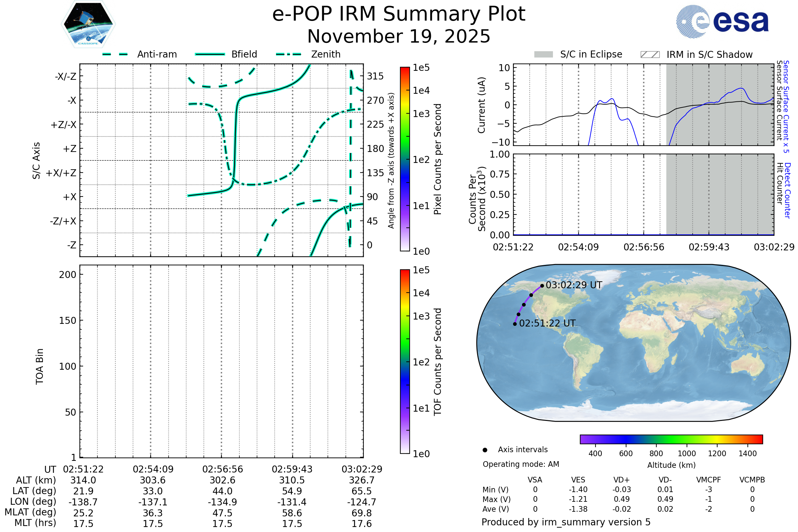Click the Bfield solid legend line
Screen dimensions: 798x532
pyautogui.click(x=210, y=54)
